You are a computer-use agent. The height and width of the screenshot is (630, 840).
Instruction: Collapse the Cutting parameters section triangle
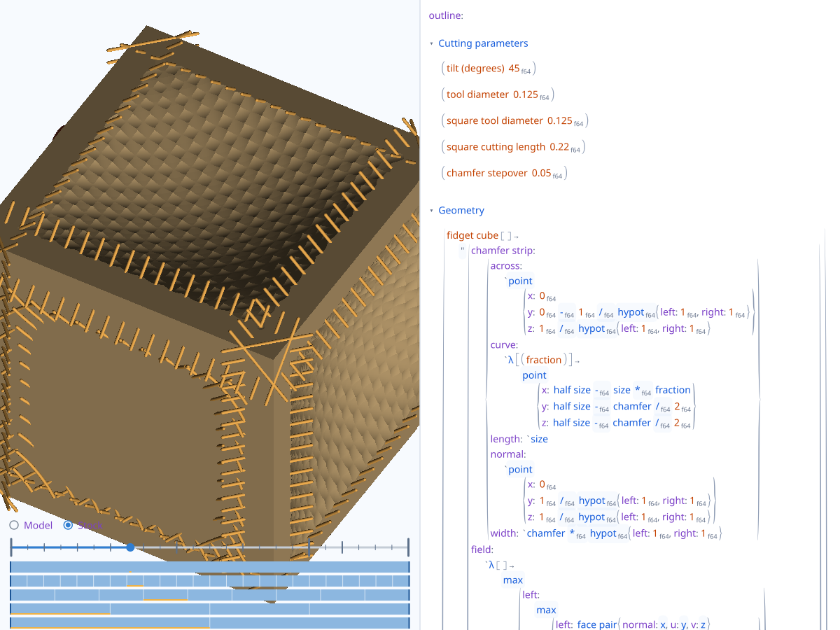tap(431, 43)
